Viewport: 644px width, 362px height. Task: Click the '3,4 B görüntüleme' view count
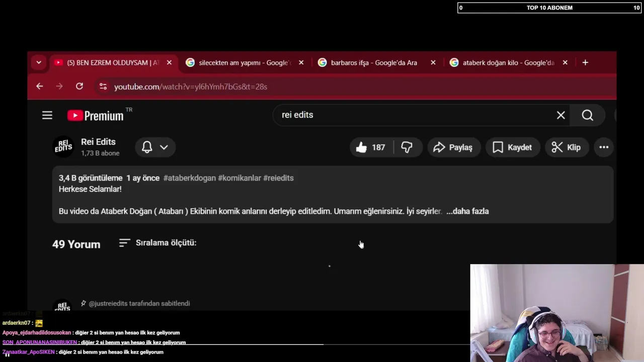[91, 178]
